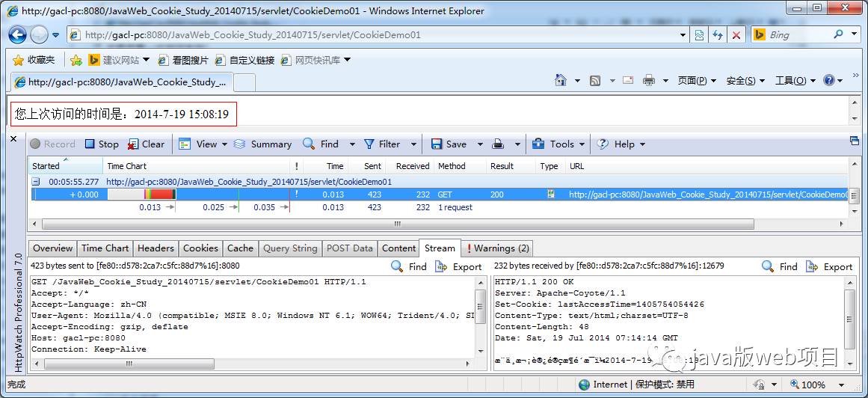
Task: Click Find in the received response pane
Action: point(780,266)
